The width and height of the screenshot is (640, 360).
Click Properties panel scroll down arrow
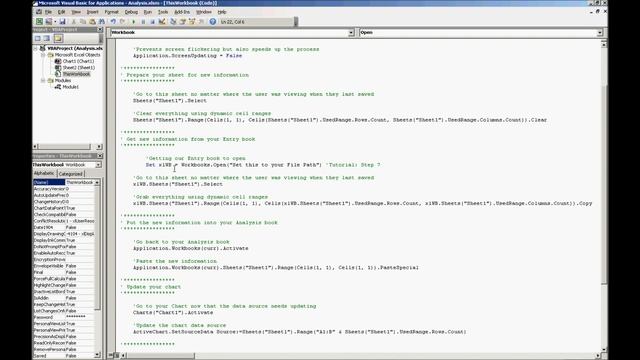coord(97,355)
